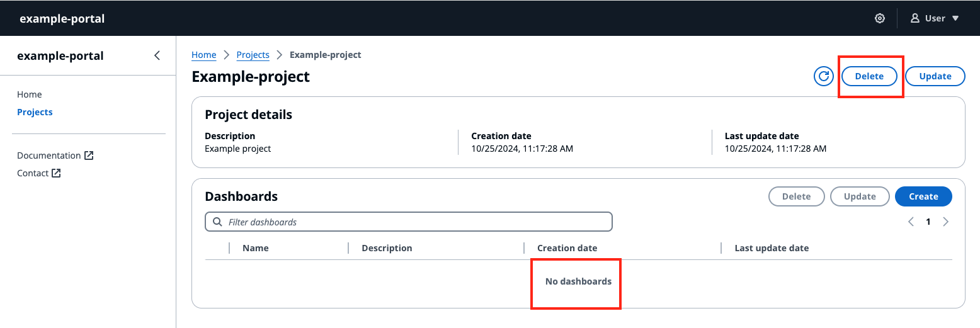The image size is (980, 328).
Task: Delete the Example-project using the top Delete button
Action: (869, 76)
